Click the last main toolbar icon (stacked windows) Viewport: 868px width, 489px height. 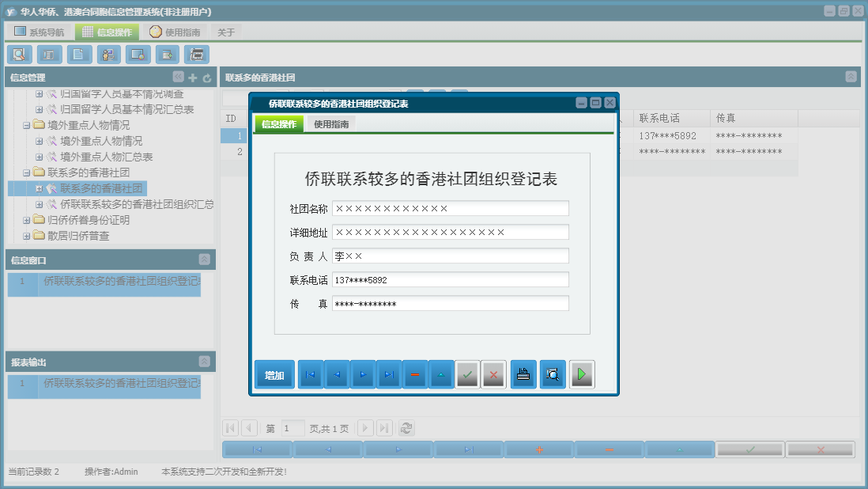(x=197, y=55)
